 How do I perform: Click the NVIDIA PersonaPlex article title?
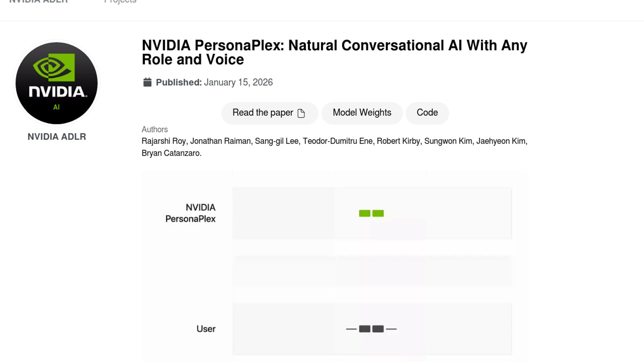(334, 52)
